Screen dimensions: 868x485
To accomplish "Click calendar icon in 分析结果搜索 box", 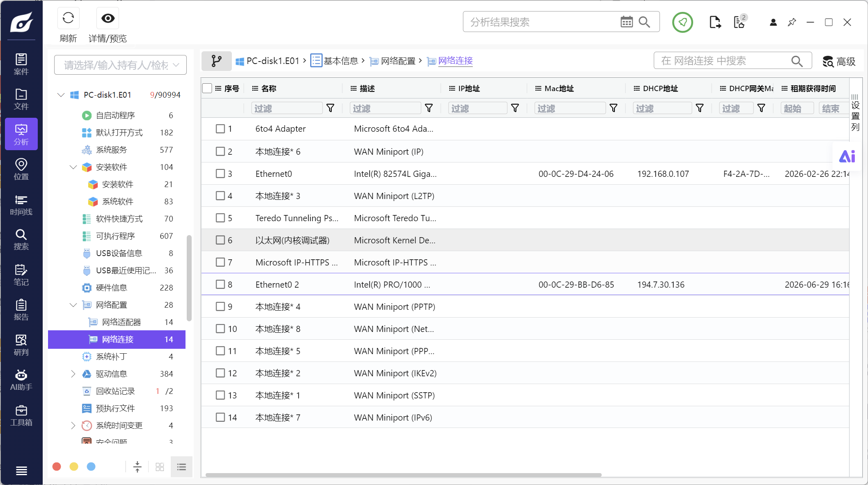I will (627, 22).
